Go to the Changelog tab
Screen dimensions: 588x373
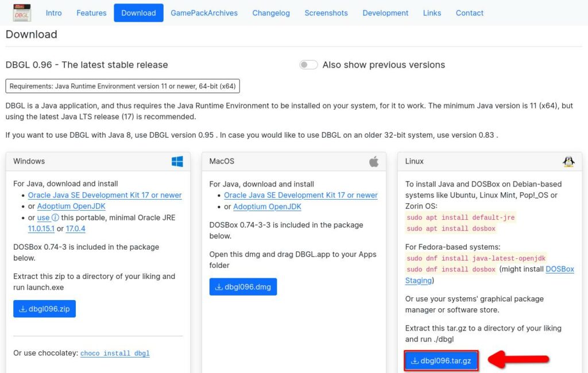(271, 13)
